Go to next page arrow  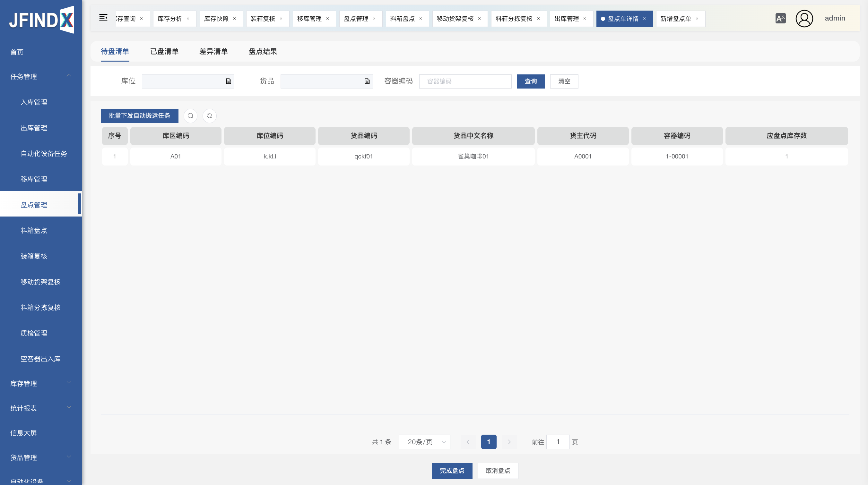[x=509, y=442]
